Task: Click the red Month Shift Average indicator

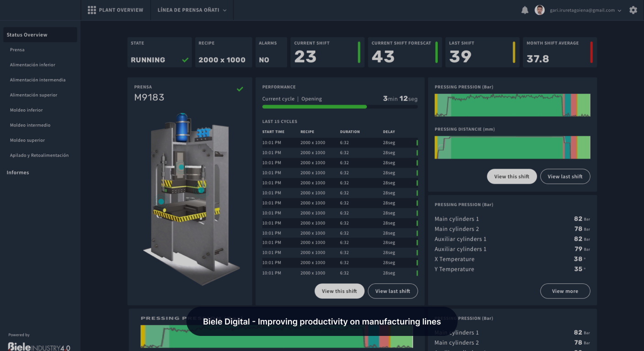Action: pos(591,52)
